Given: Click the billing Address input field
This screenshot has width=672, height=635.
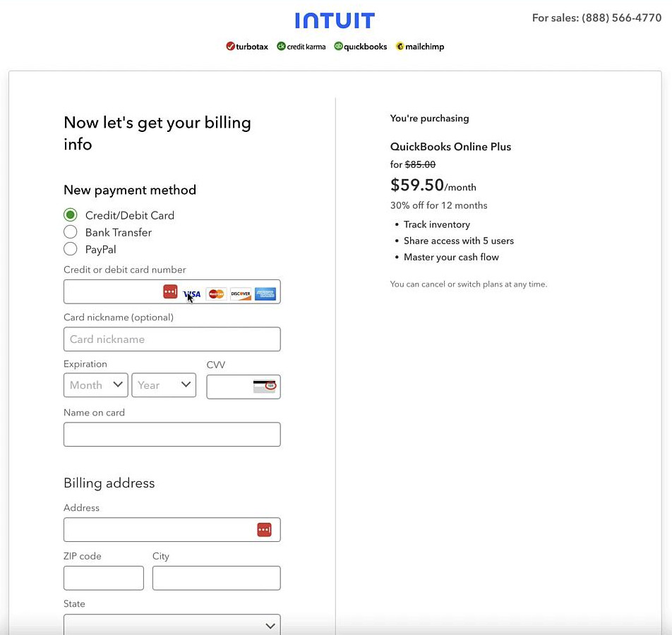Looking at the screenshot, I should point(172,530).
